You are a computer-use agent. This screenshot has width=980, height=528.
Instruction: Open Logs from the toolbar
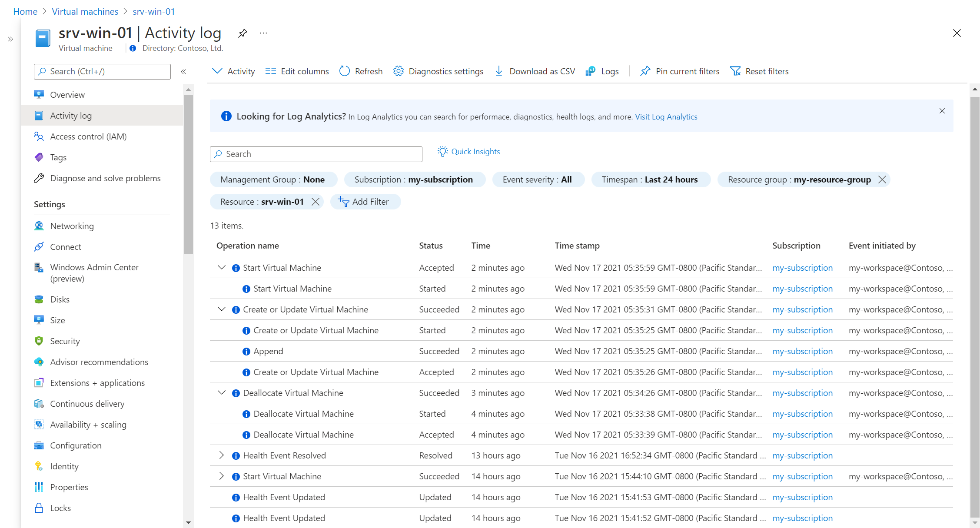602,71
